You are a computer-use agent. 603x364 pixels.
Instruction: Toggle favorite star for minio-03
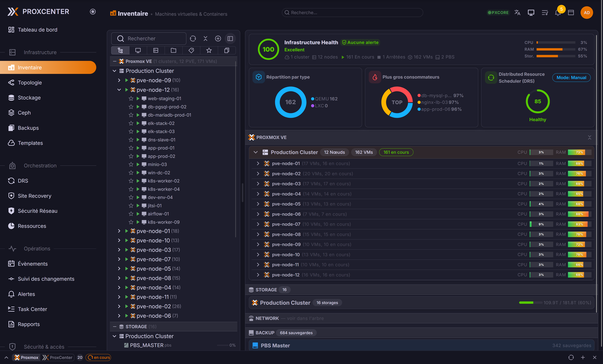[131, 164]
